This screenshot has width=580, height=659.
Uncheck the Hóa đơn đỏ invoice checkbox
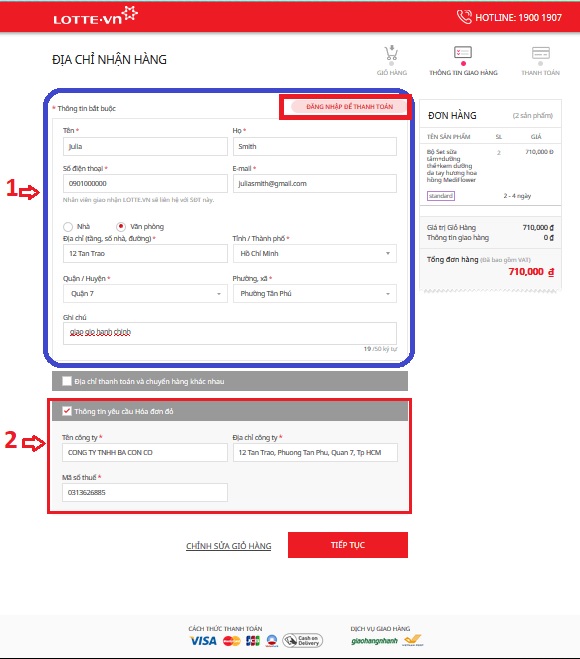click(x=66, y=411)
